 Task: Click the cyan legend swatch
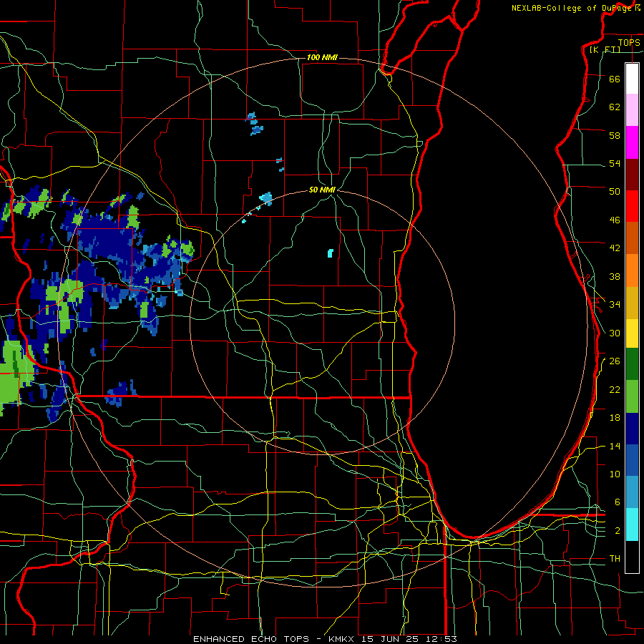pos(632,525)
